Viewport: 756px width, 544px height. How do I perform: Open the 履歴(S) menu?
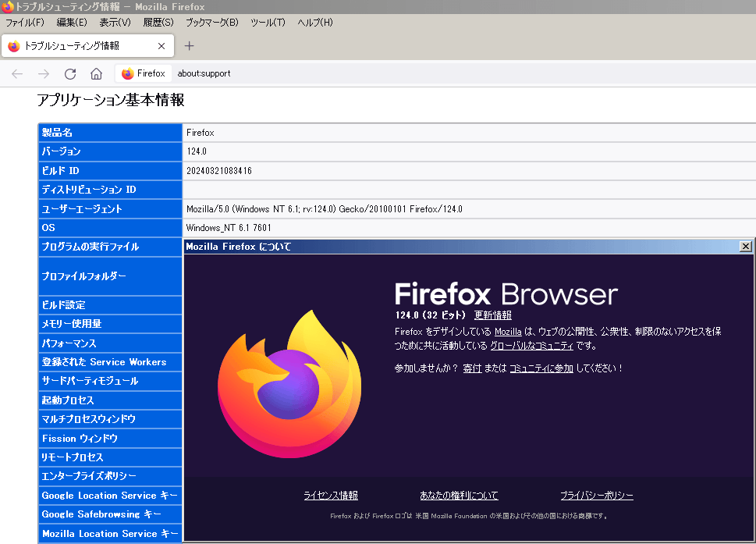click(x=158, y=23)
